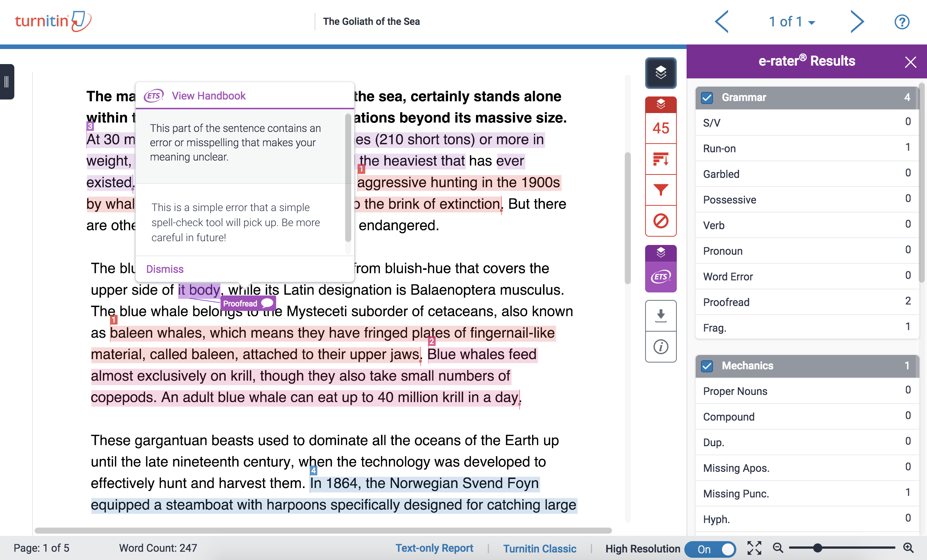
Task: Uncheck the Grammar category checkbox
Action: [707, 98]
